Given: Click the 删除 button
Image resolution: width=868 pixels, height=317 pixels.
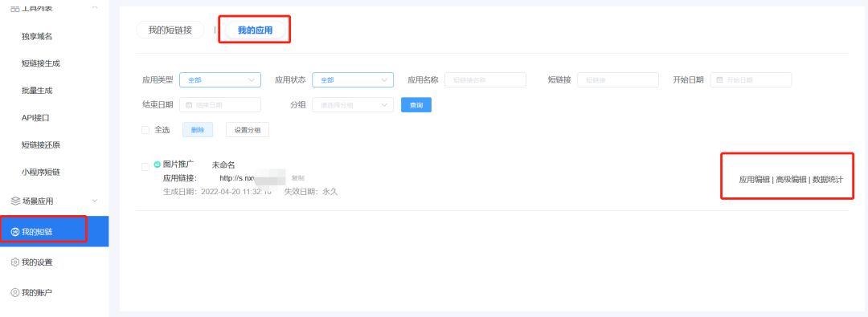Looking at the screenshot, I should (198, 130).
